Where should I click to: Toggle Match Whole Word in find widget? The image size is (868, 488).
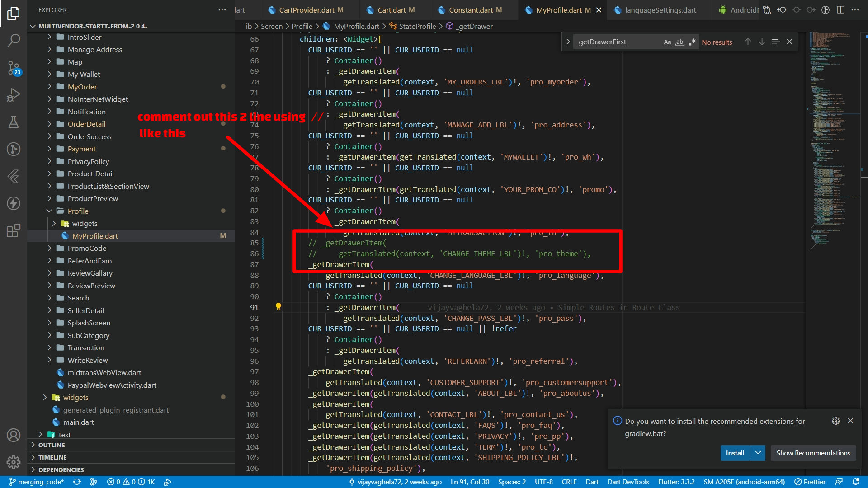679,42
